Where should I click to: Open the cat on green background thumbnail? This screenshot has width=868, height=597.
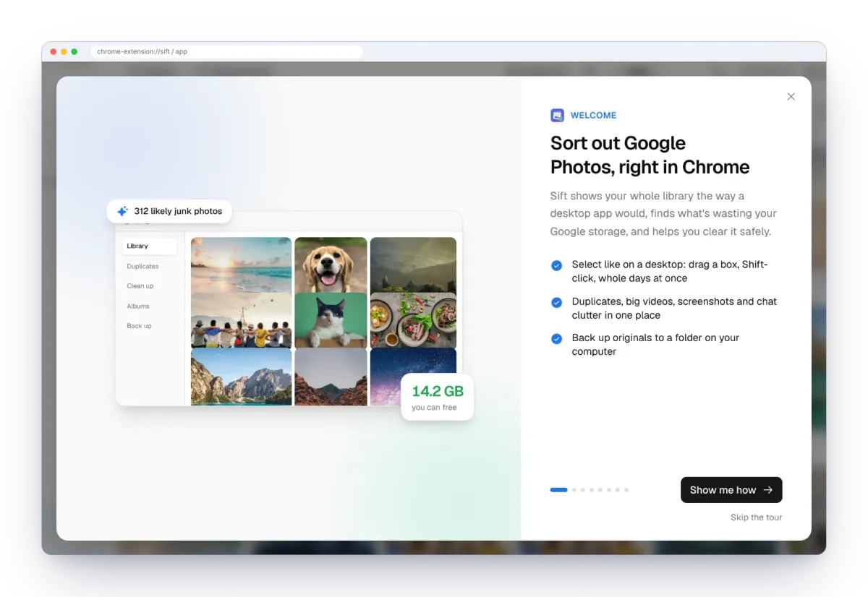(x=331, y=320)
